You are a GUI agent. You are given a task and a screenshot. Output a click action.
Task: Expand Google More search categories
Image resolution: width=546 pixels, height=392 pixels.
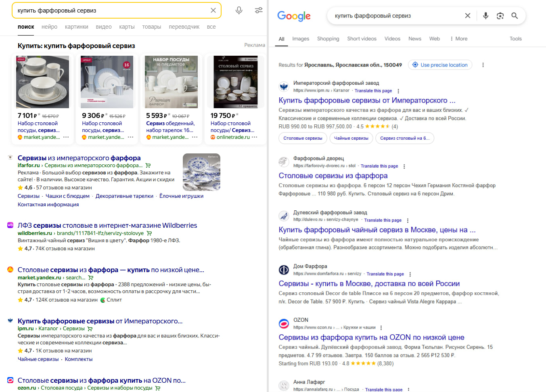click(x=459, y=39)
